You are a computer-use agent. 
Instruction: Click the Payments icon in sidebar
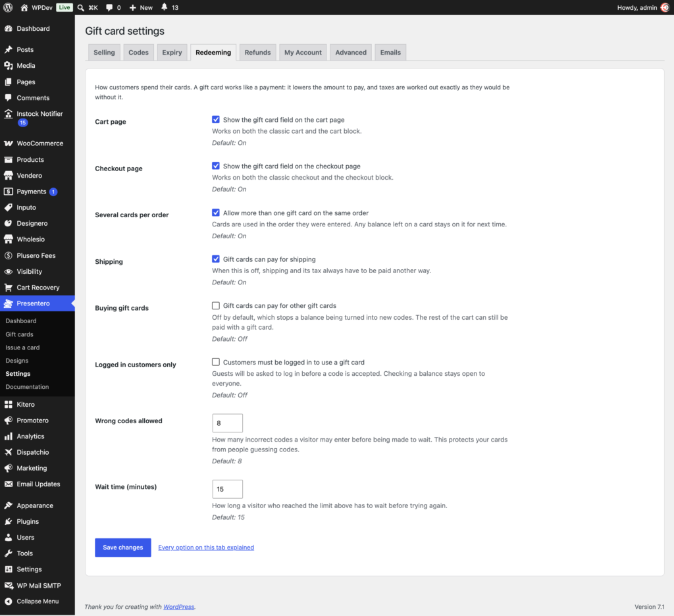click(x=8, y=192)
